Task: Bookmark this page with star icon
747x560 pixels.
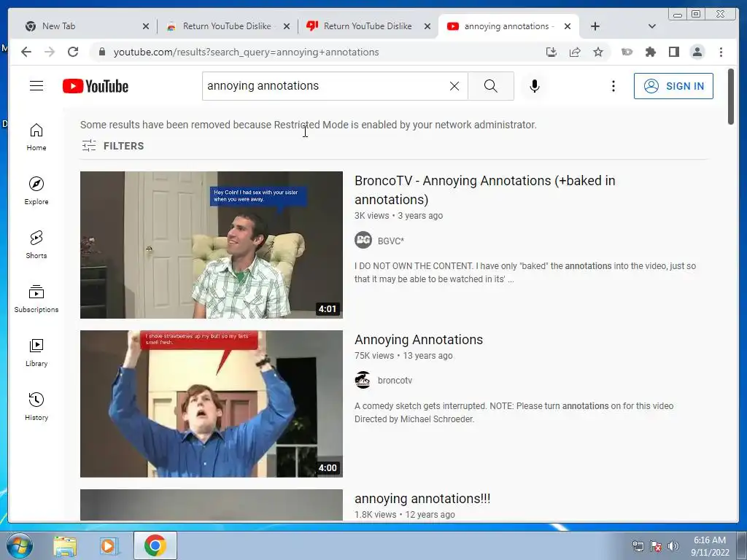Action: [x=598, y=52]
